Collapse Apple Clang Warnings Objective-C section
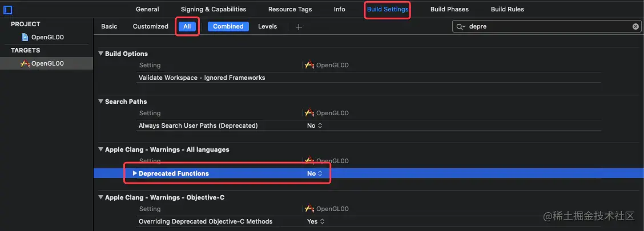The image size is (644, 231). pyautogui.click(x=100, y=197)
